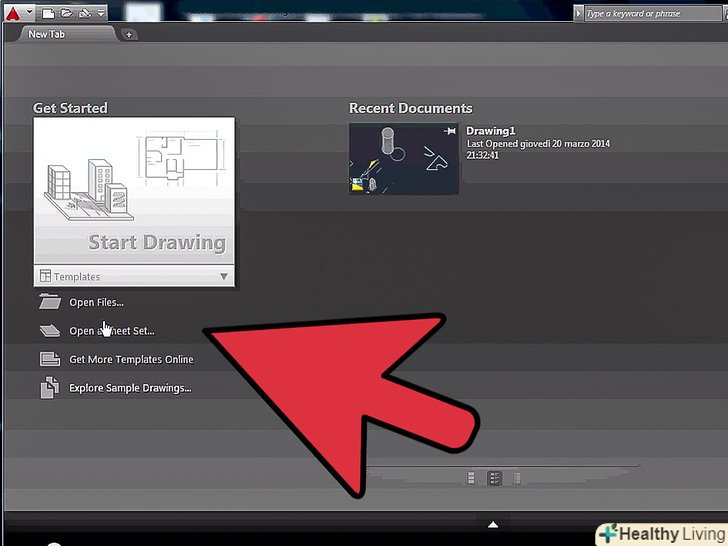Open the Drawing1 recent document thumbnail
This screenshot has width=728, height=546.
tap(404, 158)
